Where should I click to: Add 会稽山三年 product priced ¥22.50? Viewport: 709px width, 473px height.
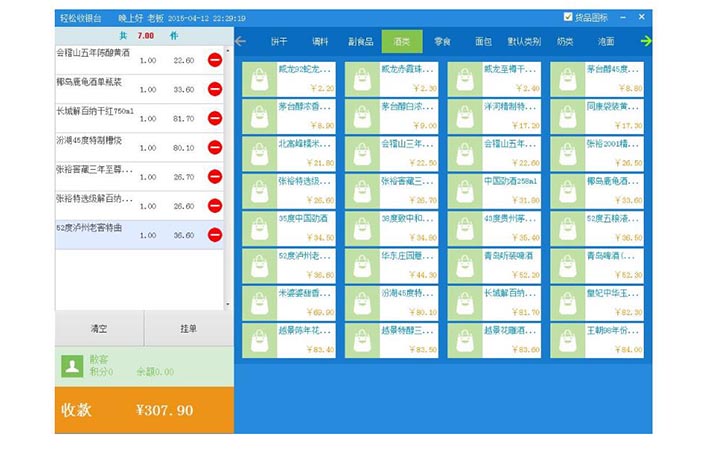point(392,154)
